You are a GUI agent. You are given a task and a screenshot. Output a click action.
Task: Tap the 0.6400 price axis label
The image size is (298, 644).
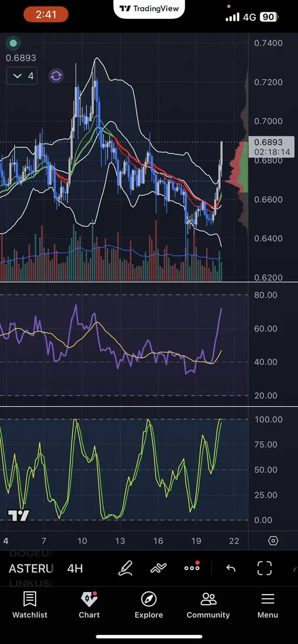(268, 238)
